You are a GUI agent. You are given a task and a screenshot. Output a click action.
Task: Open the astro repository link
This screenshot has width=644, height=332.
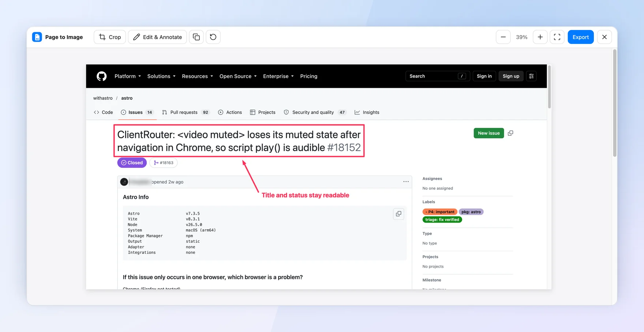127,98
